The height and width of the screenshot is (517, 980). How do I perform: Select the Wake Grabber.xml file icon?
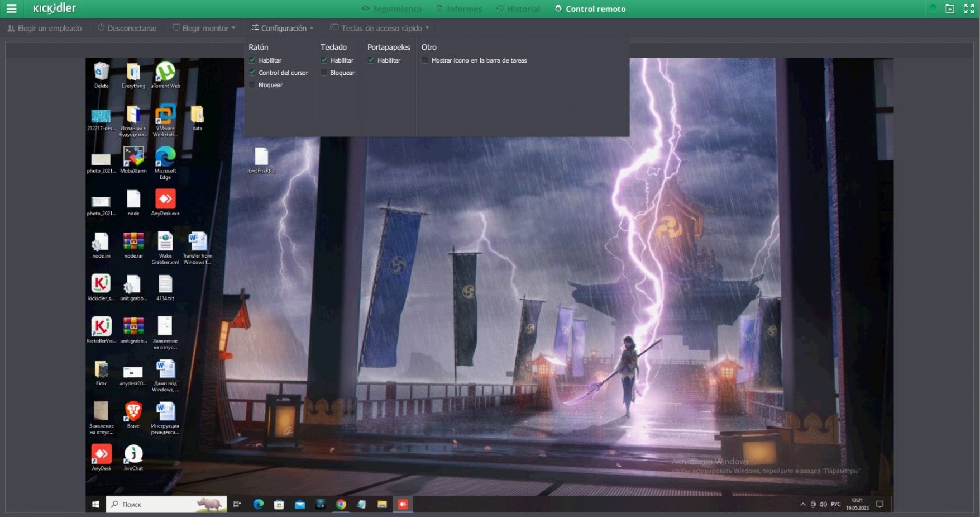[165, 248]
